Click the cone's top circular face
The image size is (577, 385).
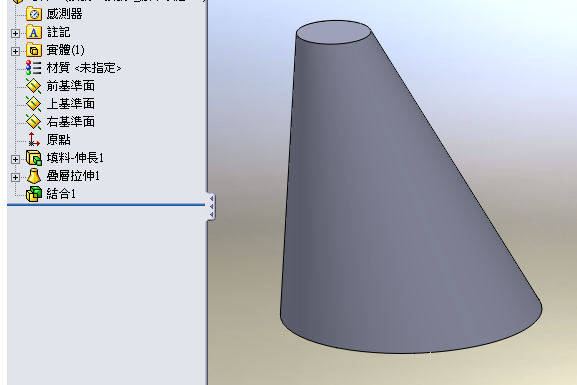(333, 32)
